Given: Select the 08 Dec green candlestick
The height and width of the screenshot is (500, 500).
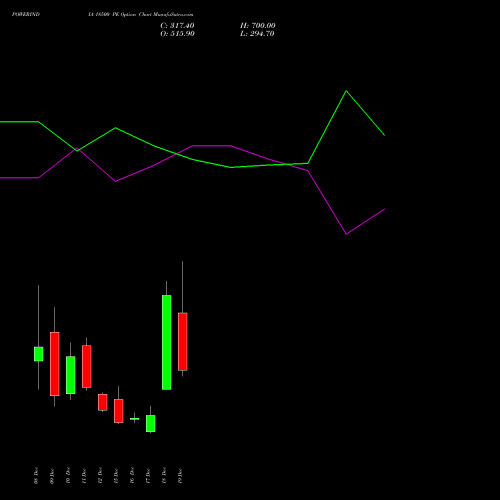Looking at the screenshot, I should 39,354.
